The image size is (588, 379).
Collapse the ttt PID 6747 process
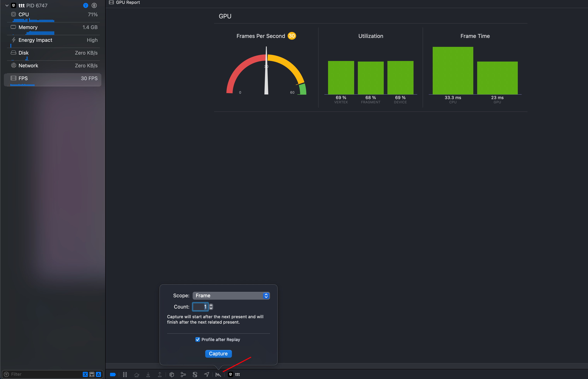point(7,5)
